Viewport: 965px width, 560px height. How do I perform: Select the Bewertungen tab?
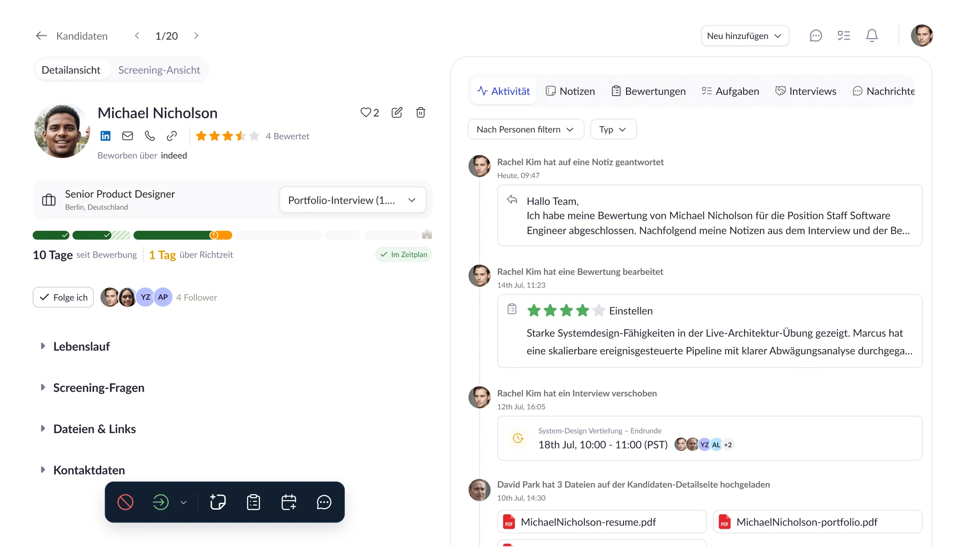click(x=649, y=91)
